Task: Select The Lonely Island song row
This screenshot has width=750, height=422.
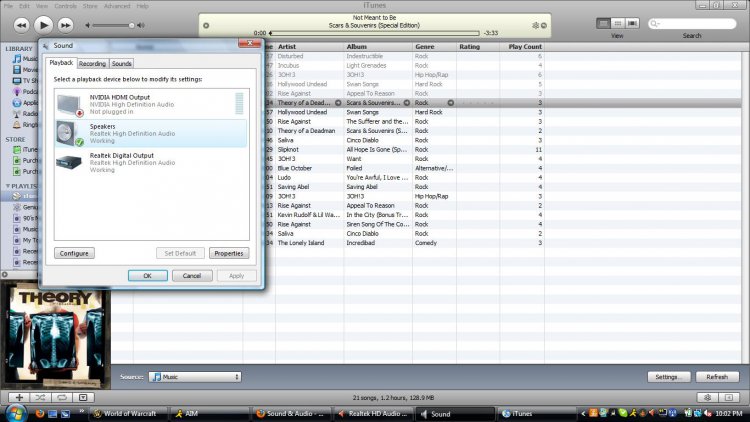Action: (x=404, y=243)
